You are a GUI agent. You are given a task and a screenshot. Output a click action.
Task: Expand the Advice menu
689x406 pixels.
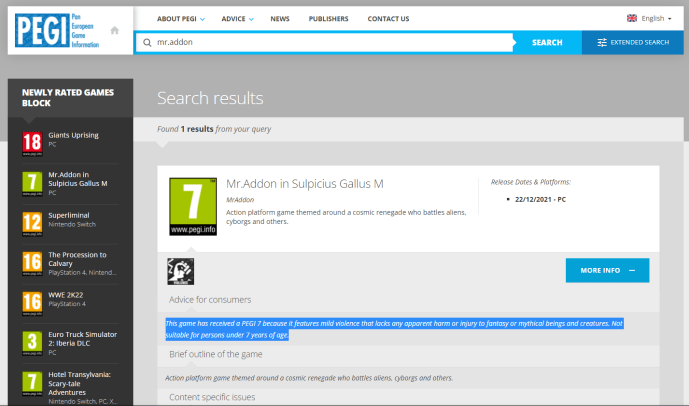237,18
